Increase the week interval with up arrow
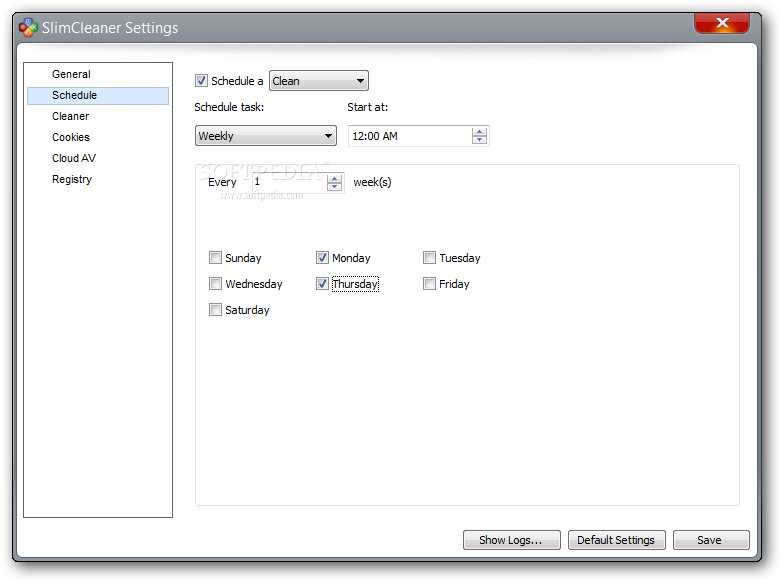Screen dimensions: 782x582 334,178
